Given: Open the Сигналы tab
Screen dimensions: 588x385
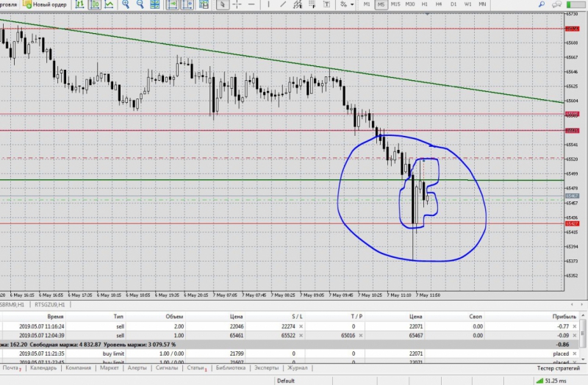Looking at the screenshot, I should point(167,368).
